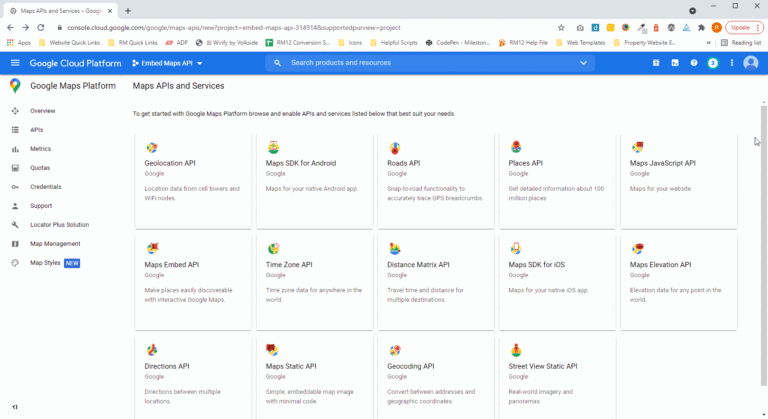Image resolution: width=768 pixels, height=419 pixels.
Task: Click the Map Management icon
Action: pos(15,244)
